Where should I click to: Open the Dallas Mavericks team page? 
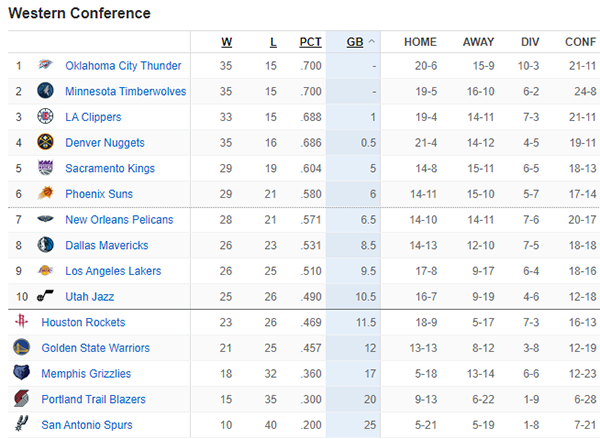pos(106,245)
